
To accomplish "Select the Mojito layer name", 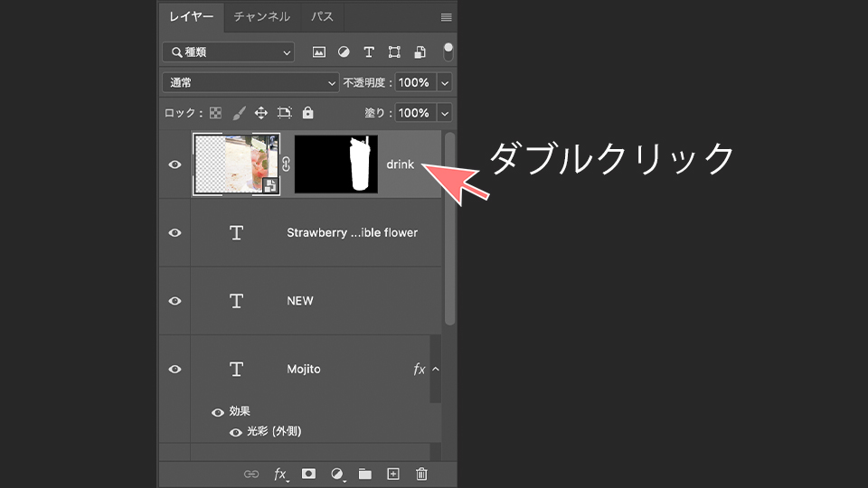I will (x=304, y=369).
